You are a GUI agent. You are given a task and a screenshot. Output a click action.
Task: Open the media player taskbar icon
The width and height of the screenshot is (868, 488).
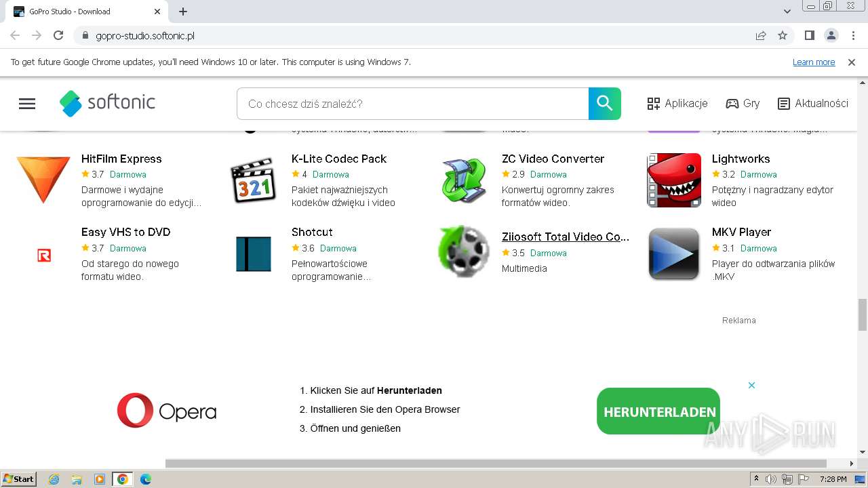[100, 479]
